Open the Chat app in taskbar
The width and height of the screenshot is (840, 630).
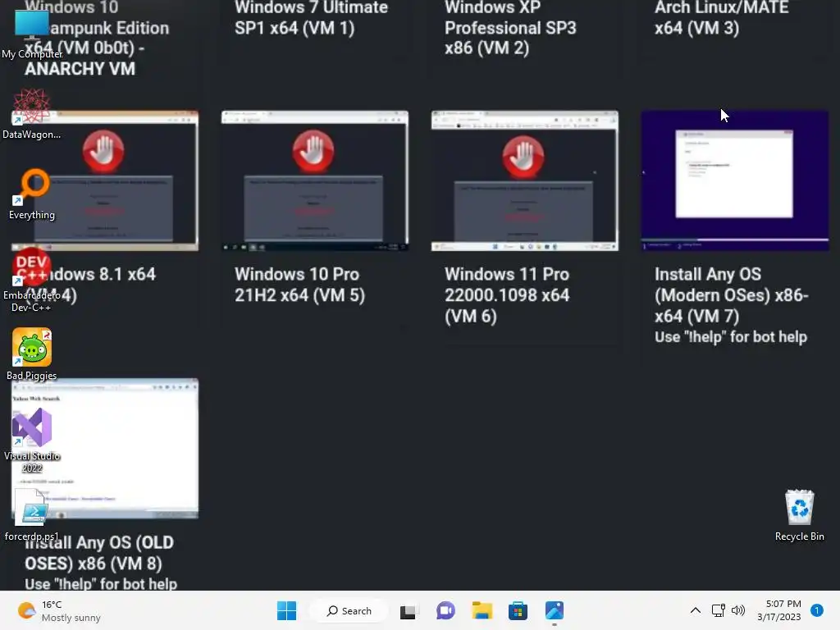[445, 610]
